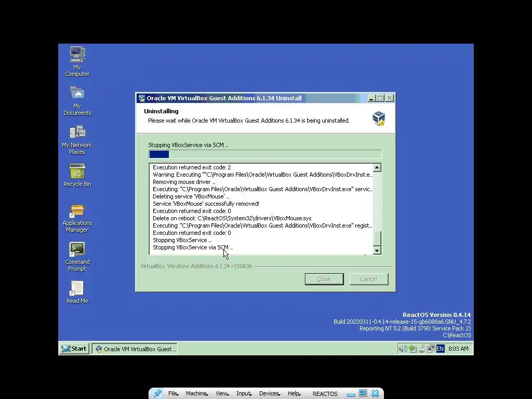Click REACTOS label on mini toolbar
Viewport: 532px width, 399px height.
coord(325,394)
